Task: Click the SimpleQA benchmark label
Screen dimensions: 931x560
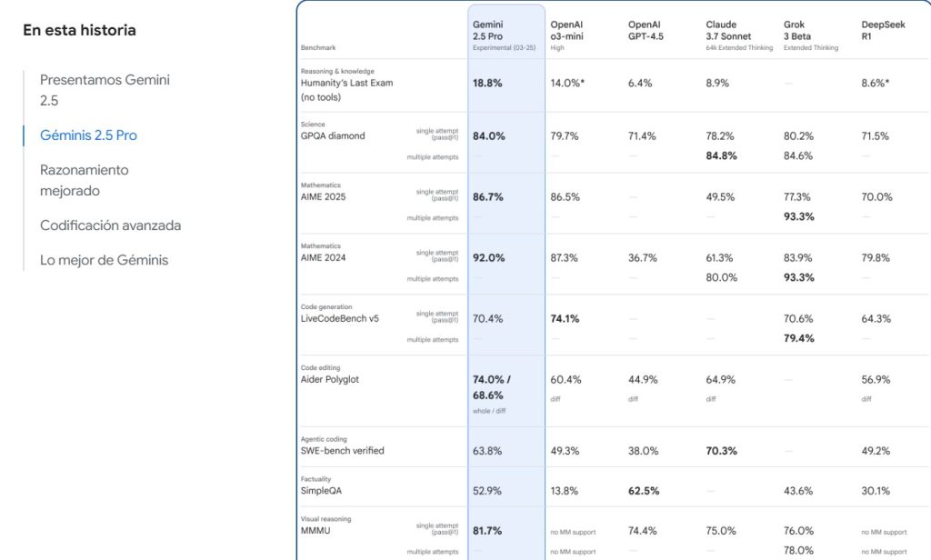Action: (x=321, y=491)
